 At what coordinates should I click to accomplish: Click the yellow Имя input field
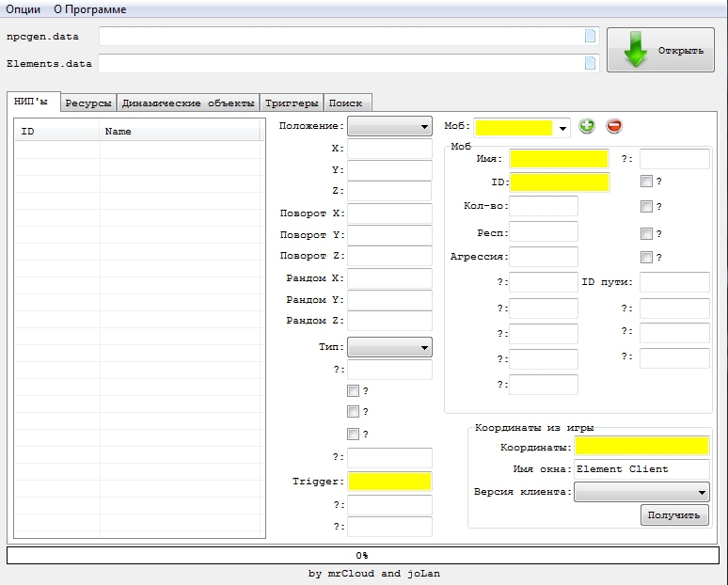click(x=560, y=159)
